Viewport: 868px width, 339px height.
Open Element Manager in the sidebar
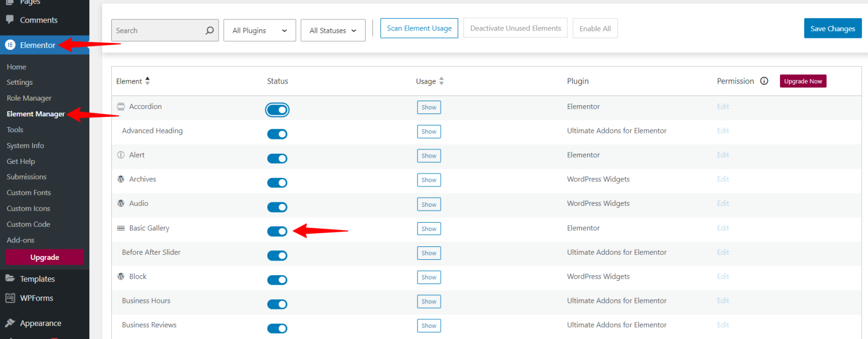35,114
